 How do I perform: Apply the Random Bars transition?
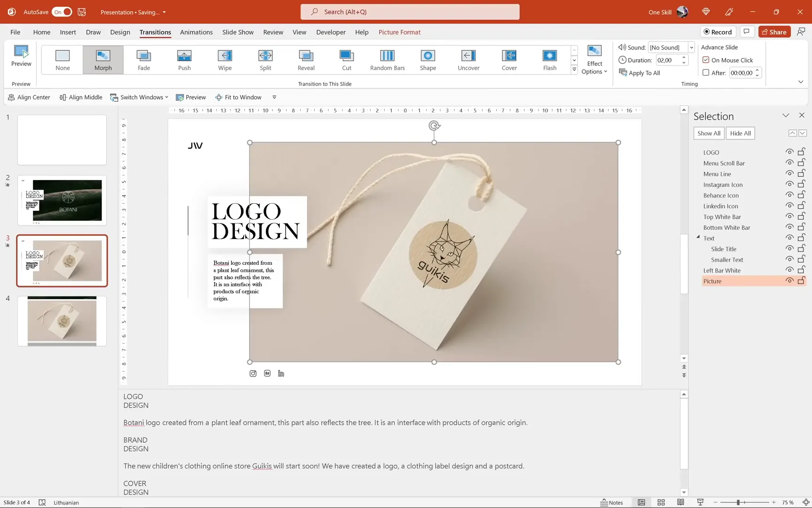(x=387, y=60)
